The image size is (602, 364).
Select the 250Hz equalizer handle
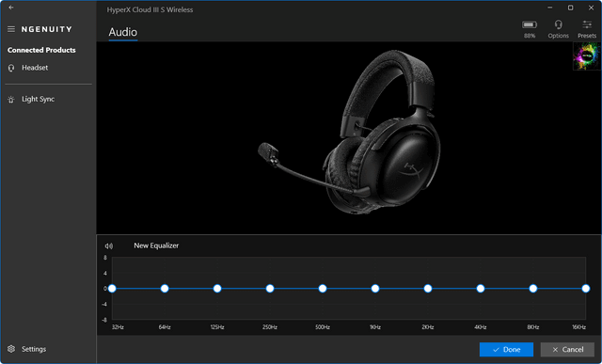[x=270, y=289]
